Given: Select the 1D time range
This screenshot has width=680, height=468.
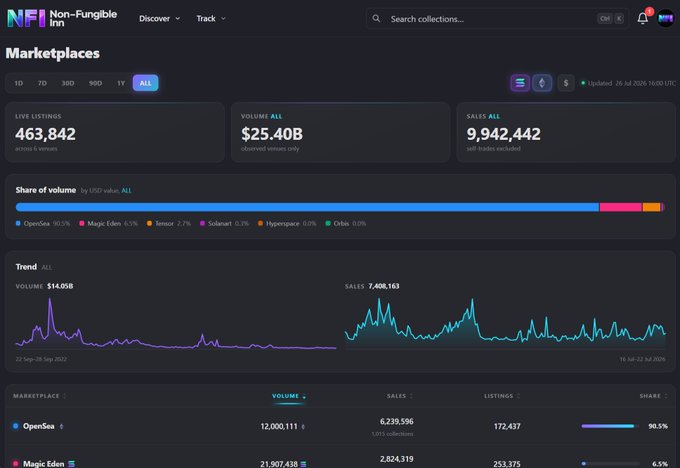Looking at the screenshot, I should click(19, 83).
